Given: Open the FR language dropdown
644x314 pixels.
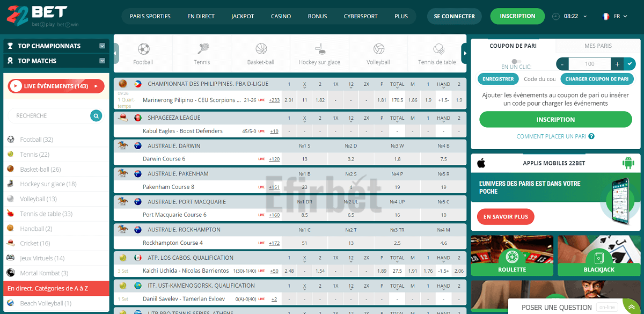Looking at the screenshot, I should click(614, 16).
